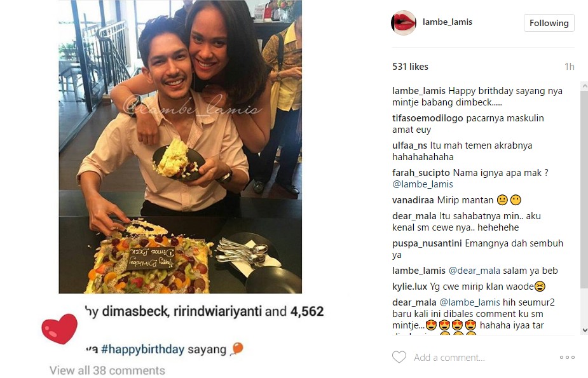Open farah_sucipto commenter profile
The height and width of the screenshot is (378, 588).
pyautogui.click(x=421, y=173)
